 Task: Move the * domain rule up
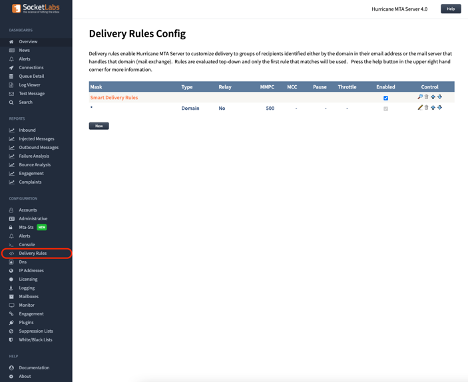(x=433, y=108)
